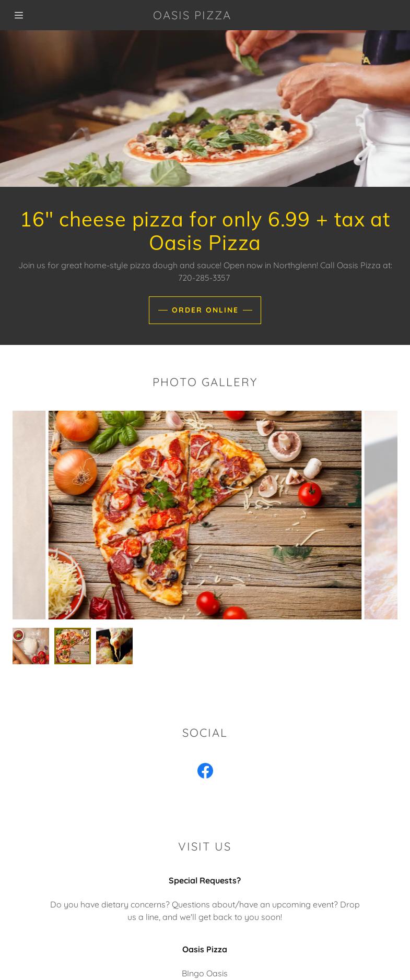Click the bold Oasis Pizza location name
This screenshot has width=410, height=980.
click(205, 949)
